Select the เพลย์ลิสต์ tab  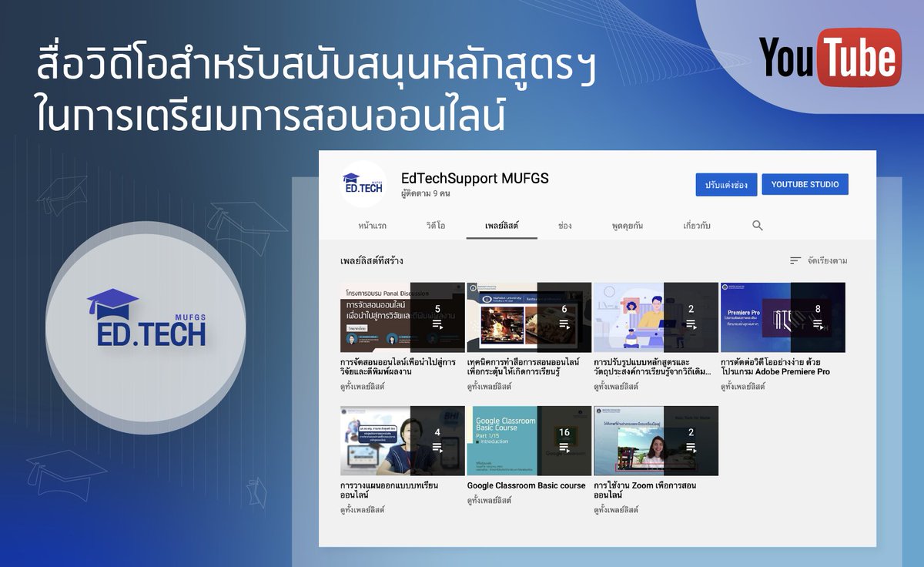pyautogui.click(x=501, y=226)
